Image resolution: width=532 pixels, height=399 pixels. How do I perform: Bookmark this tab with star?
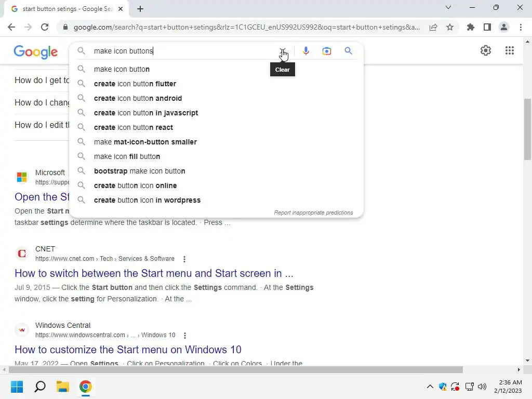coord(449,27)
